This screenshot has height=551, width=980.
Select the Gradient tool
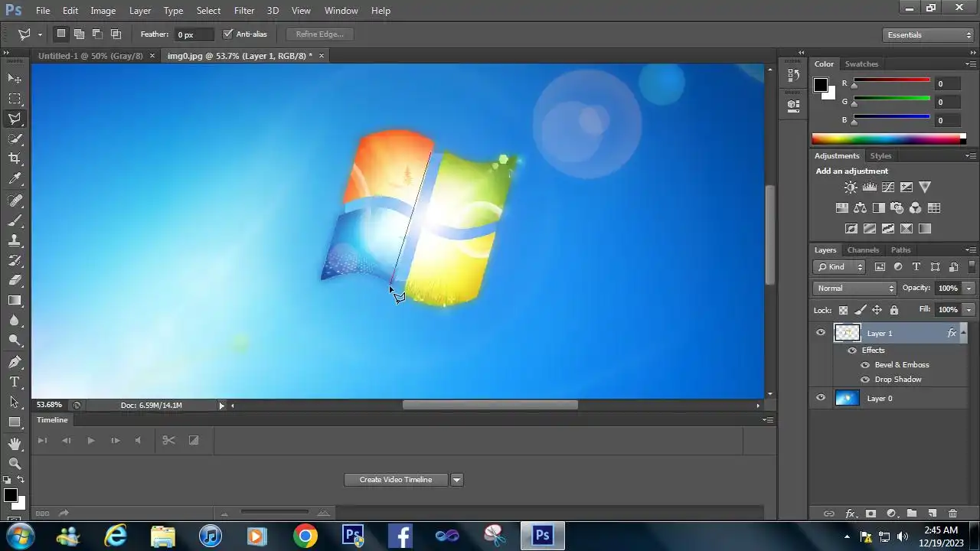[x=15, y=300]
